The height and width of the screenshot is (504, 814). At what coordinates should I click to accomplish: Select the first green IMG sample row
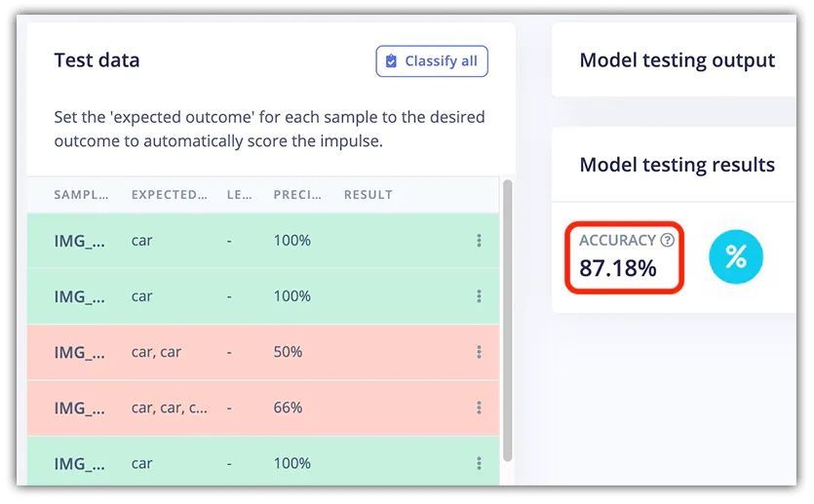coord(79,241)
